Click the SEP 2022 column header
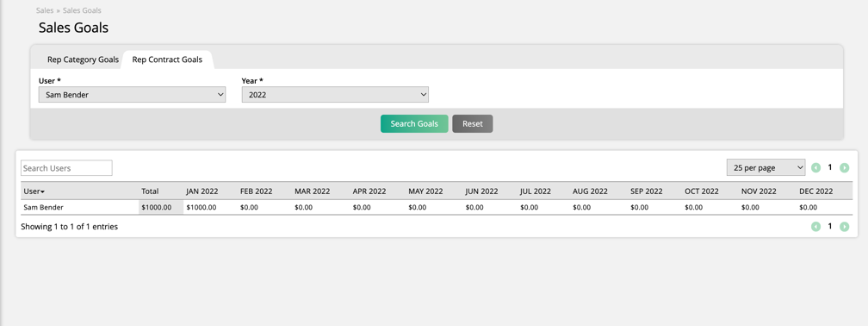868x326 pixels. click(x=647, y=191)
